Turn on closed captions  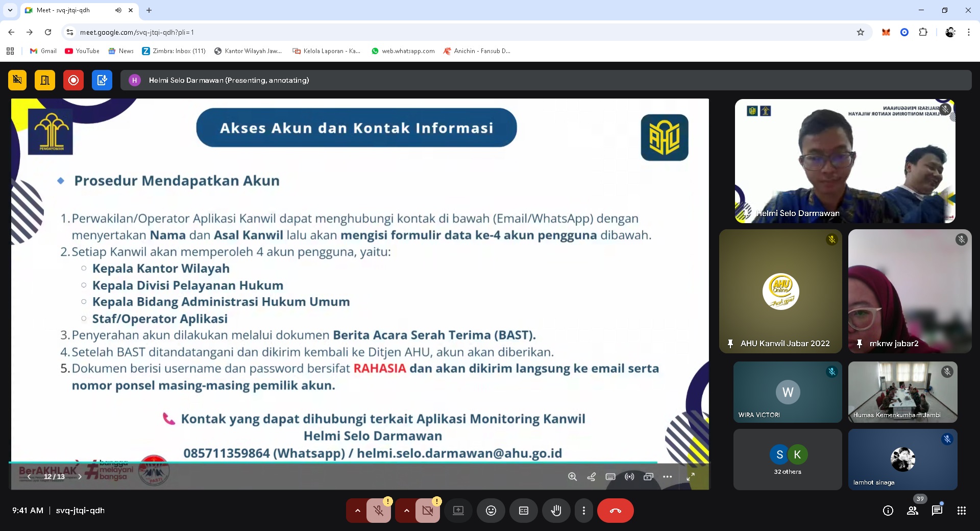[523, 511]
